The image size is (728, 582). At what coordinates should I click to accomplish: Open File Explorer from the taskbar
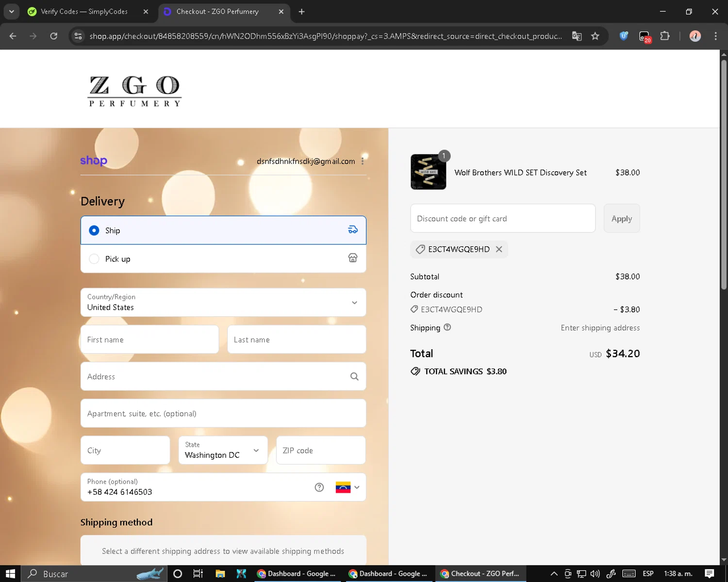[220, 574]
